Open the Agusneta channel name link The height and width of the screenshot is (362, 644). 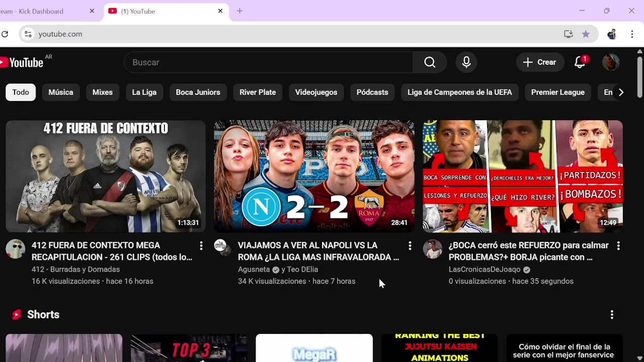pos(254,269)
